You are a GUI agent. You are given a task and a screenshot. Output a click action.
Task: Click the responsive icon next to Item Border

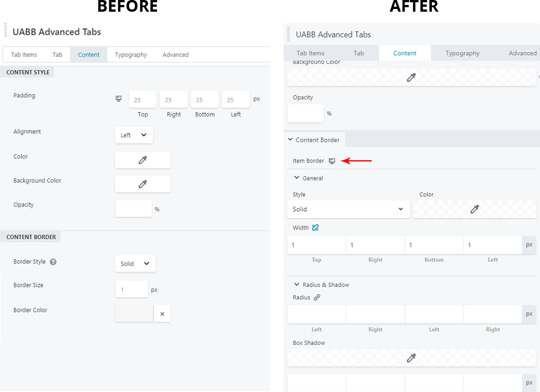[x=332, y=161]
